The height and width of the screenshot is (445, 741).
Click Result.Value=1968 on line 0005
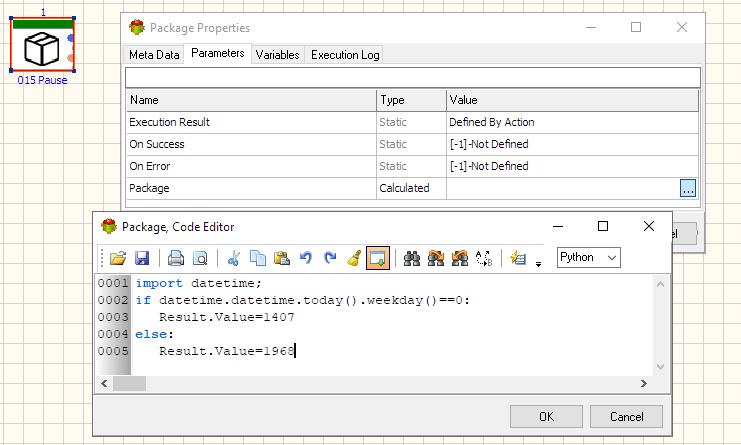[227, 351]
